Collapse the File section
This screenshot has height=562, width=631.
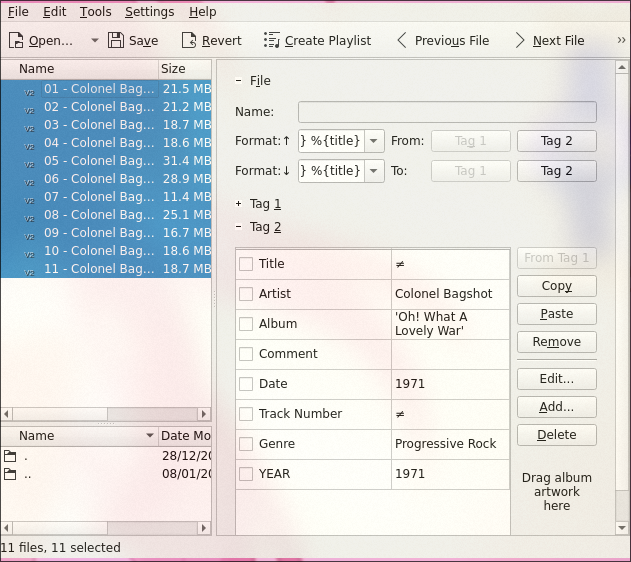click(x=239, y=81)
